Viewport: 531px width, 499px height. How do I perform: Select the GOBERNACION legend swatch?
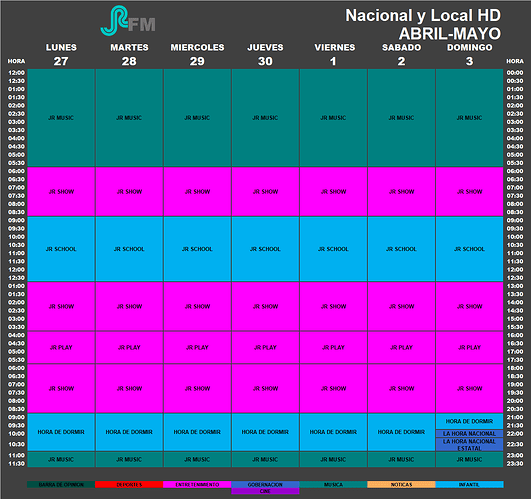265,484
